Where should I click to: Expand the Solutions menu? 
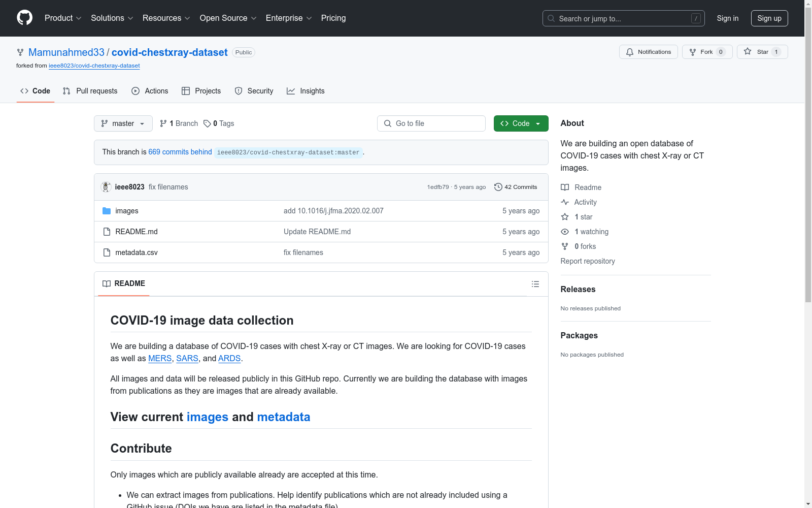click(112, 18)
